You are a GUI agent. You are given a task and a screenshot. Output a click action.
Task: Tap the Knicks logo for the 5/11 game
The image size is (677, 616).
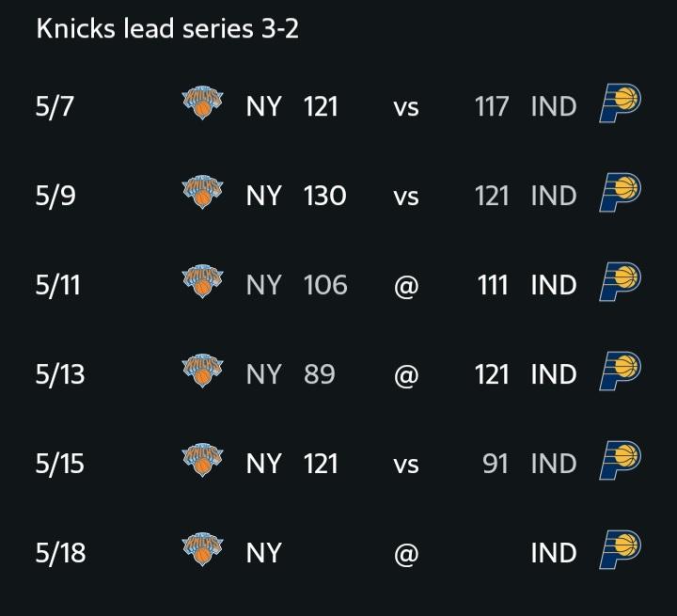[x=202, y=281]
